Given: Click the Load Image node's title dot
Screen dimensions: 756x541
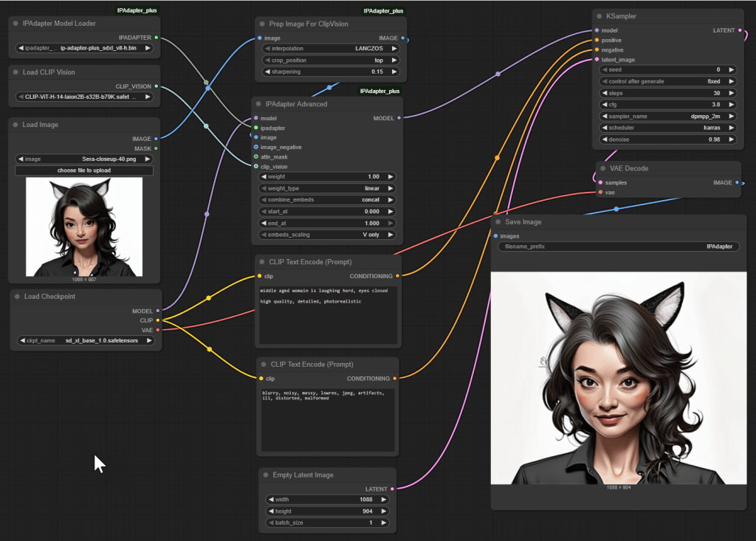Looking at the screenshot, I should tap(15, 125).
